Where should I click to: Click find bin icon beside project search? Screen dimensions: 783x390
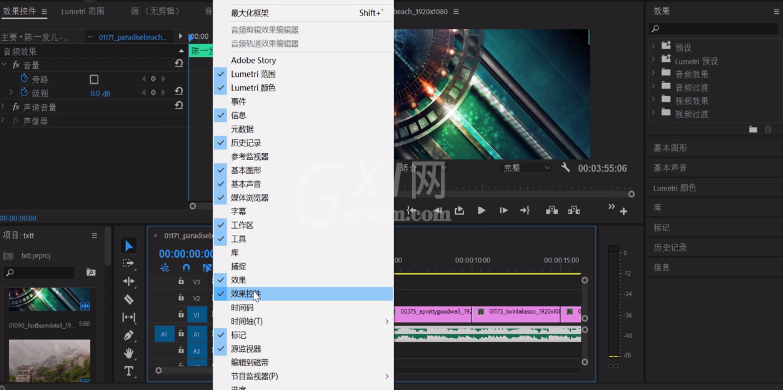point(91,272)
